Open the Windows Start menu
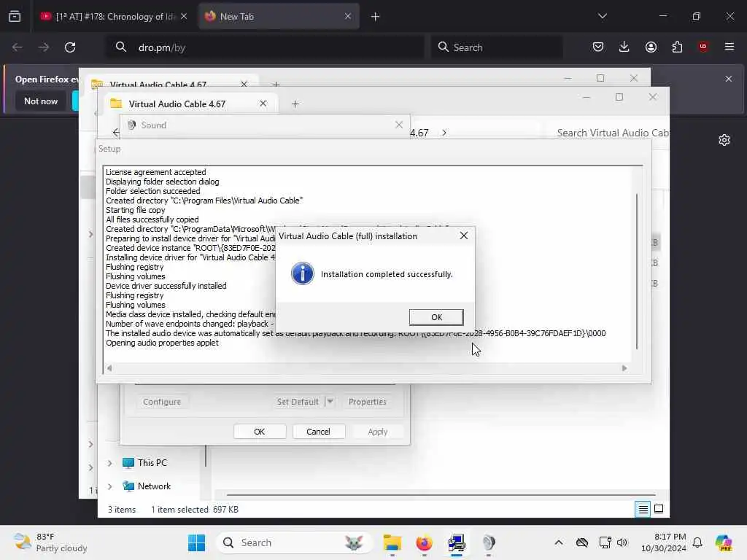Image resolution: width=747 pixels, height=560 pixels. pyautogui.click(x=196, y=542)
